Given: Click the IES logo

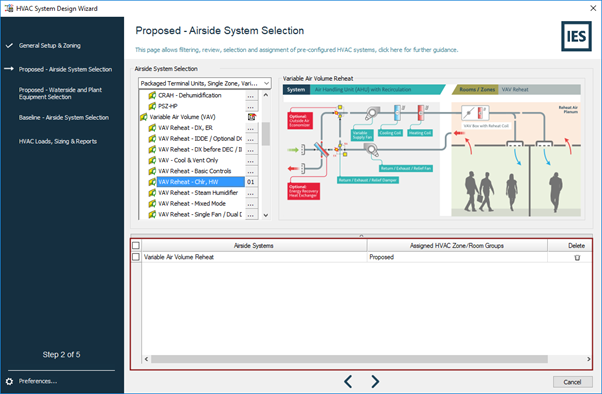Looking at the screenshot, I should click(x=576, y=36).
